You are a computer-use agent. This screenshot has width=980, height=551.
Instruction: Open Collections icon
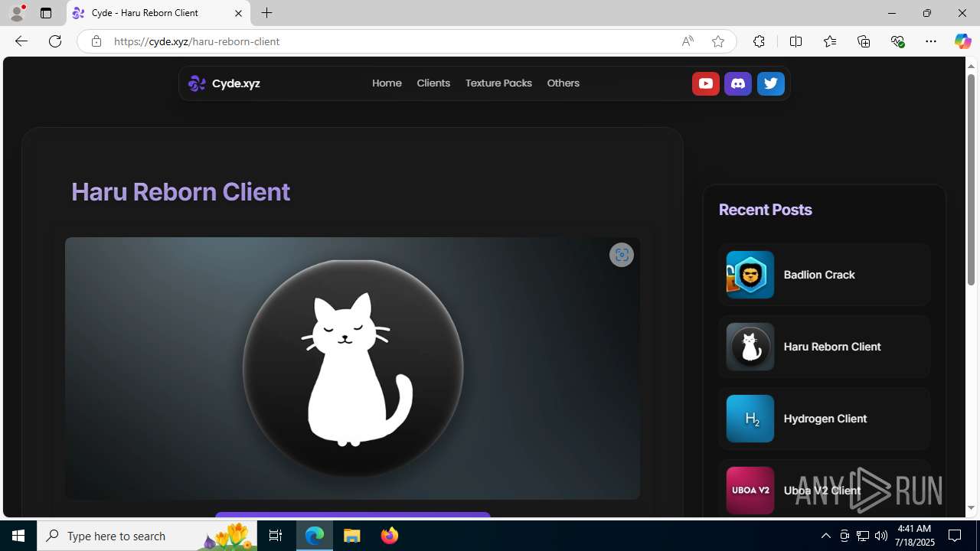(864, 41)
